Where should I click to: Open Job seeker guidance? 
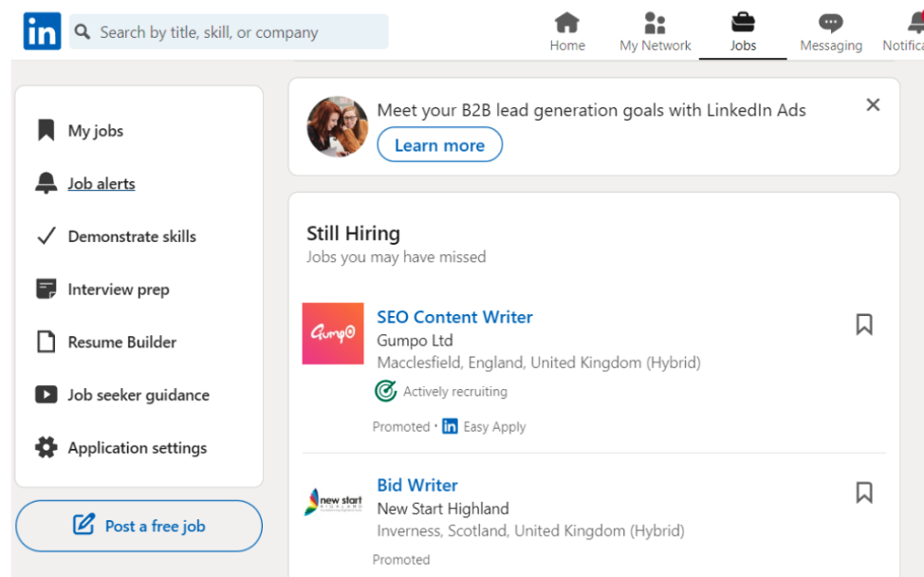click(139, 395)
